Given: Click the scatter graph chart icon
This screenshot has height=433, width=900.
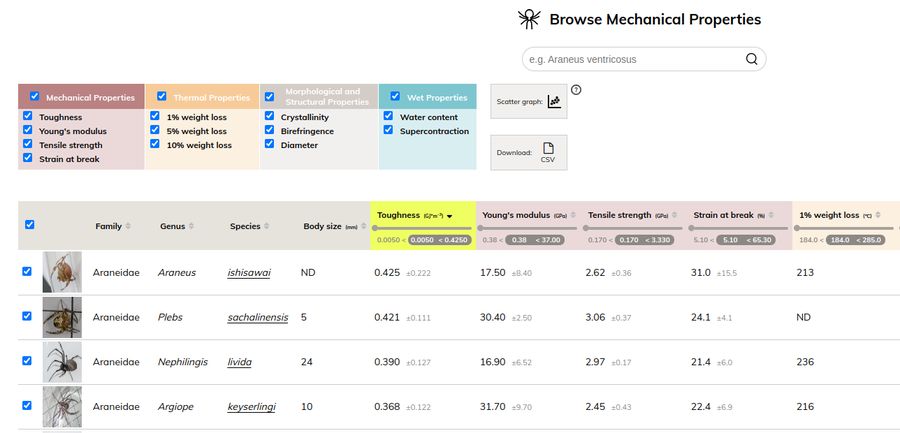Looking at the screenshot, I should 554,101.
